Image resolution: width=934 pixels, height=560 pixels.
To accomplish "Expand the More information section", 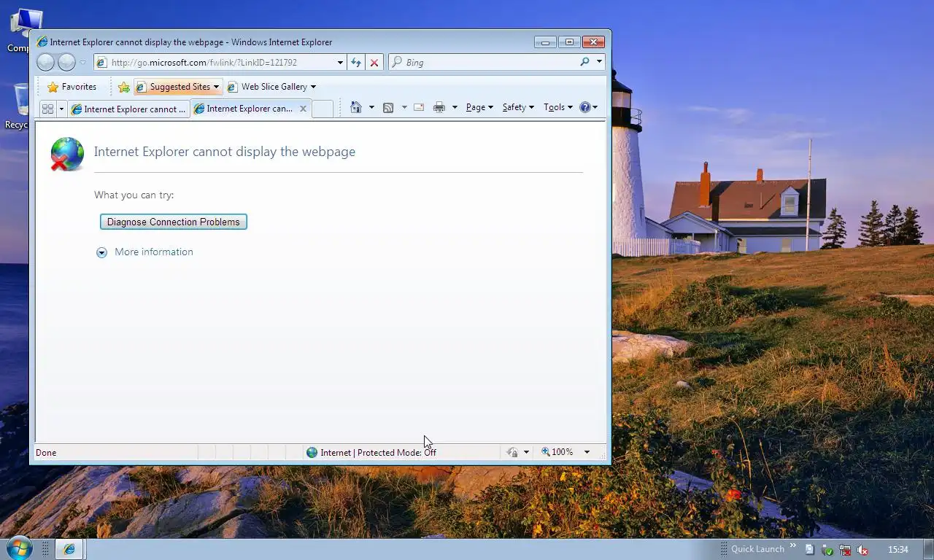I will (x=145, y=252).
